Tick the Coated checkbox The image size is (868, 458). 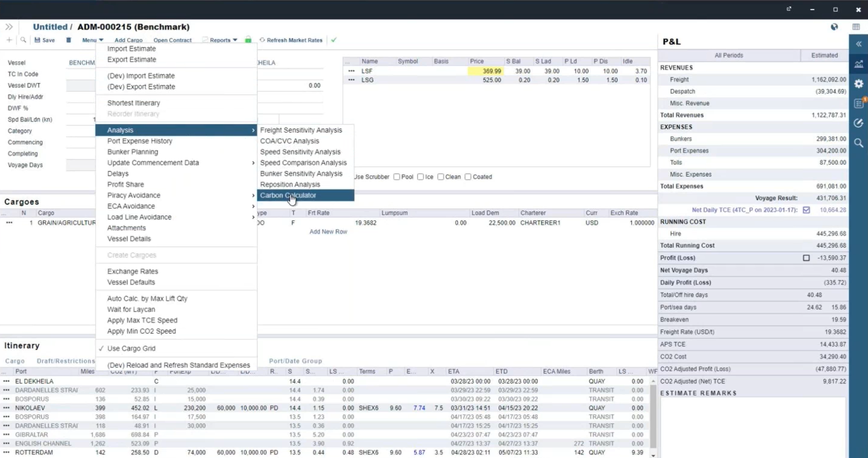point(468,177)
